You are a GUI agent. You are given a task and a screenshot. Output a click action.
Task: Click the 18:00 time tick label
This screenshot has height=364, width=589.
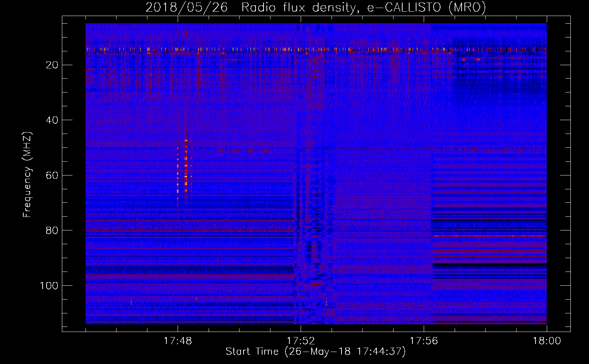(x=547, y=341)
